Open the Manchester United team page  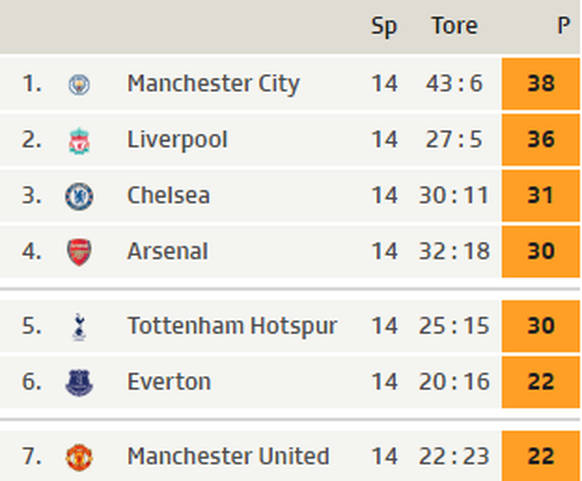pos(228,456)
